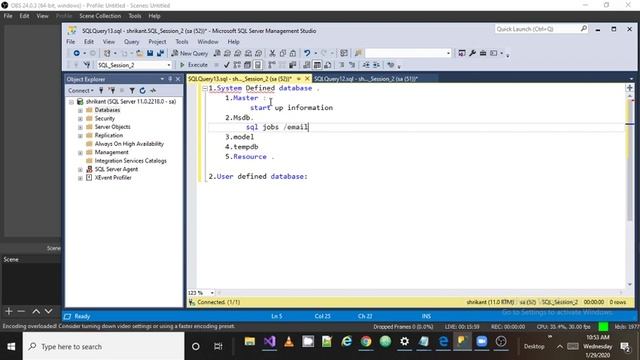The width and height of the screenshot is (640, 360).
Task: Toggle Results to Grid icon
Action: [x=317, y=65]
